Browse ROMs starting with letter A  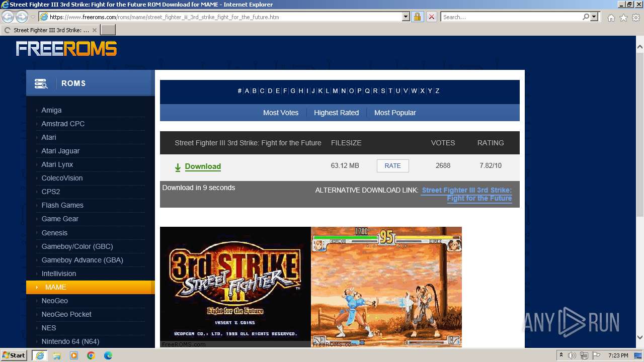pyautogui.click(x=247, y=91)
